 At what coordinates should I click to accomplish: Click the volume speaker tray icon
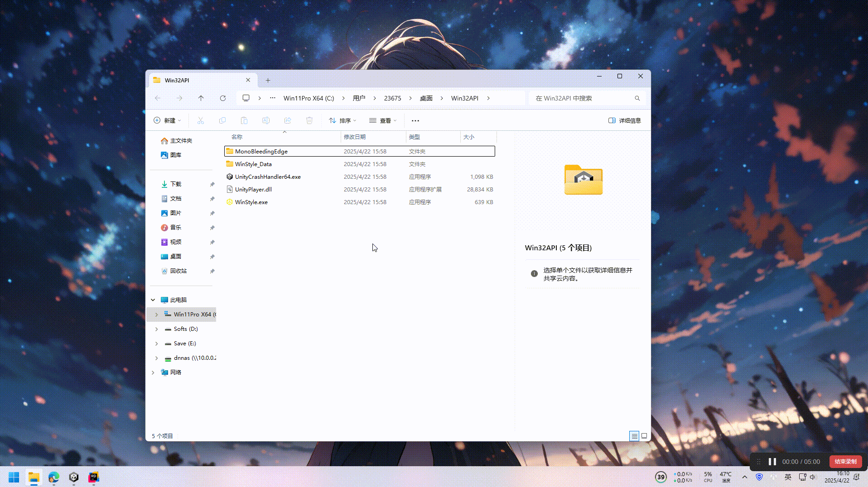coord(812,477)
